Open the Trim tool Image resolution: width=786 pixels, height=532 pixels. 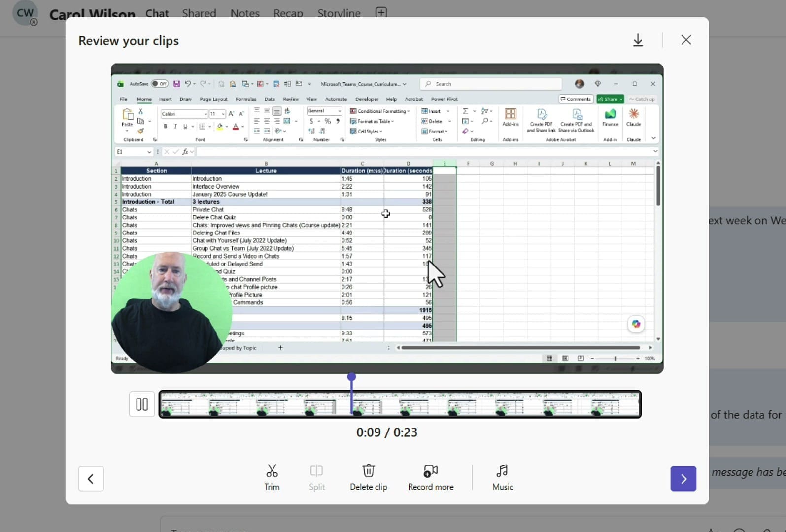[272, 477]
